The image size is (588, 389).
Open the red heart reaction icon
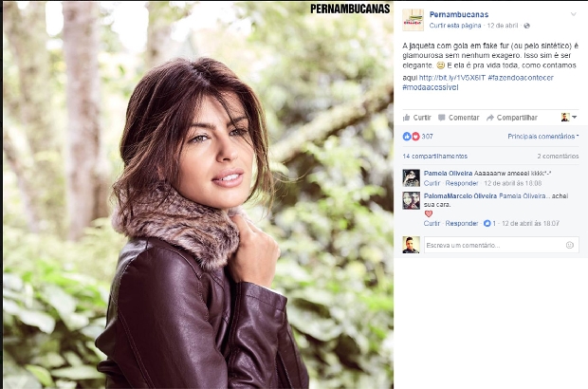coord(415,137)
